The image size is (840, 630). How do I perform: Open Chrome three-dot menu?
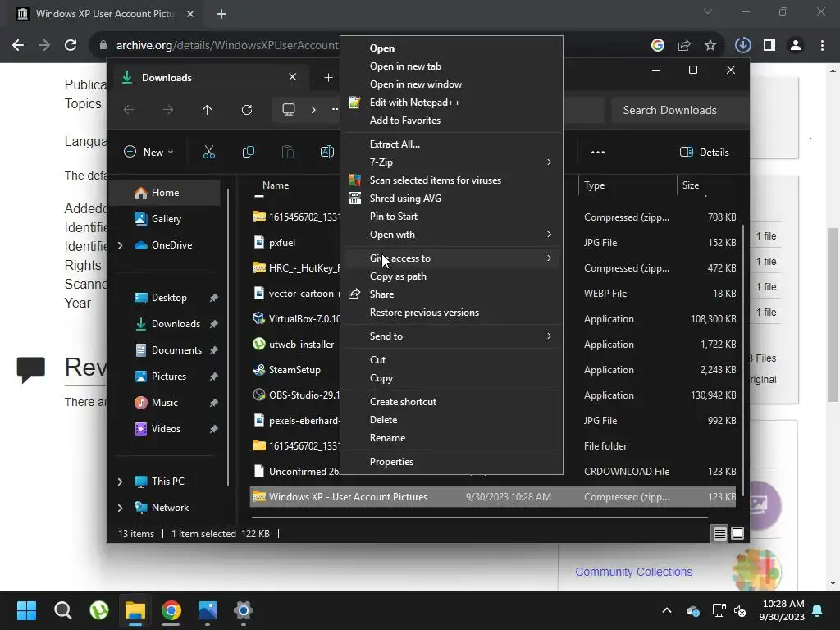pyautogui.click(x=822, y=46)
